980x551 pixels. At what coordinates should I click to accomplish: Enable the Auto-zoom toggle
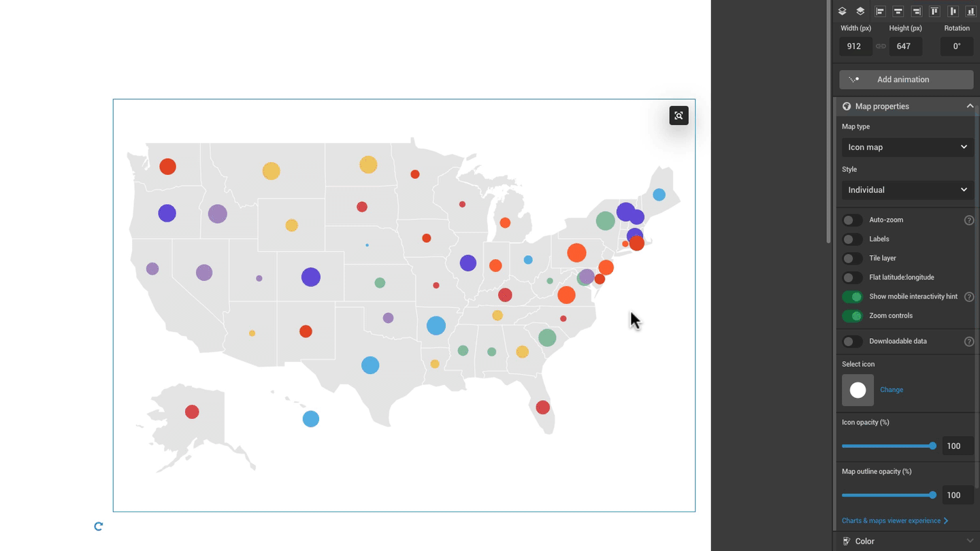coord(852,220)
